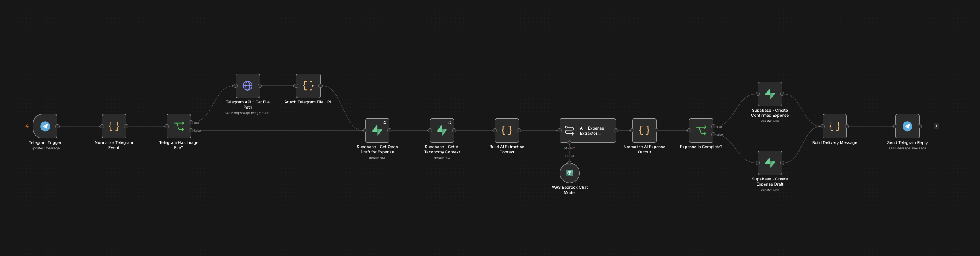This screenshot has width=980, height=256.
Task: Click the plus button after Send Telegram Reply
Action: (x=936, y=126)
